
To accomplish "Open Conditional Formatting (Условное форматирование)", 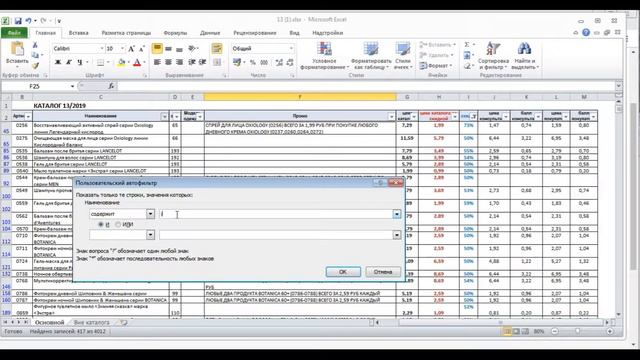I will tap(324, 56).
